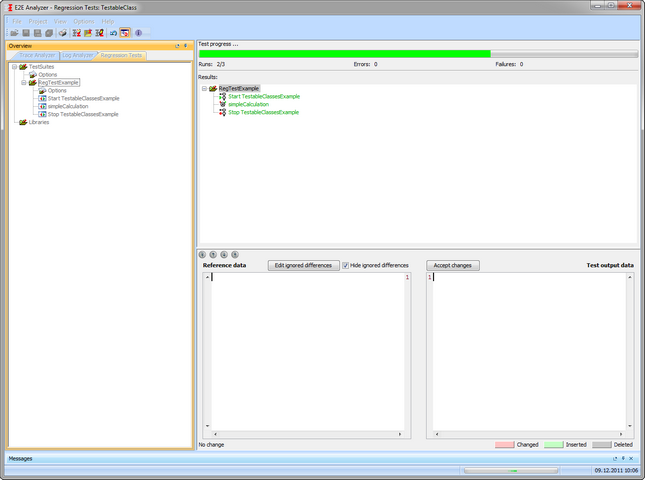Image resolution: width=645 pixels, height=480 pixels.
Task: Click the last circular navigation arrow above Reference data
Action: [235, 255]
